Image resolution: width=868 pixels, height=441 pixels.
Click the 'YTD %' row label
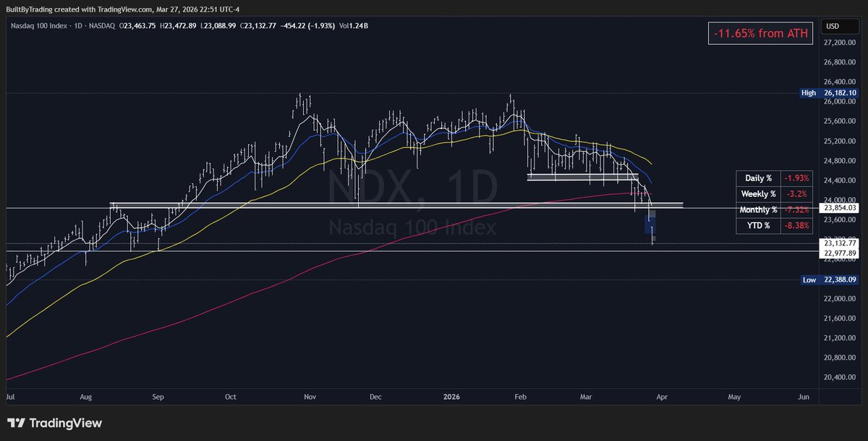759,224
